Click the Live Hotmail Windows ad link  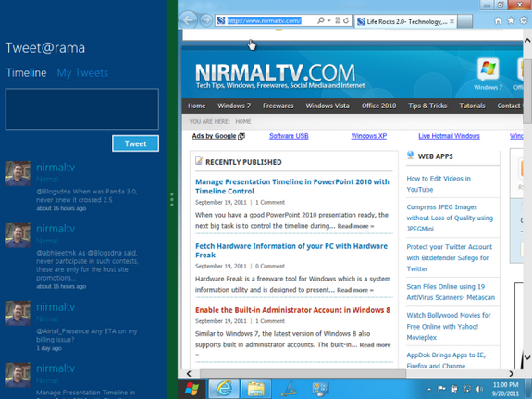click(x=449, y=136)
